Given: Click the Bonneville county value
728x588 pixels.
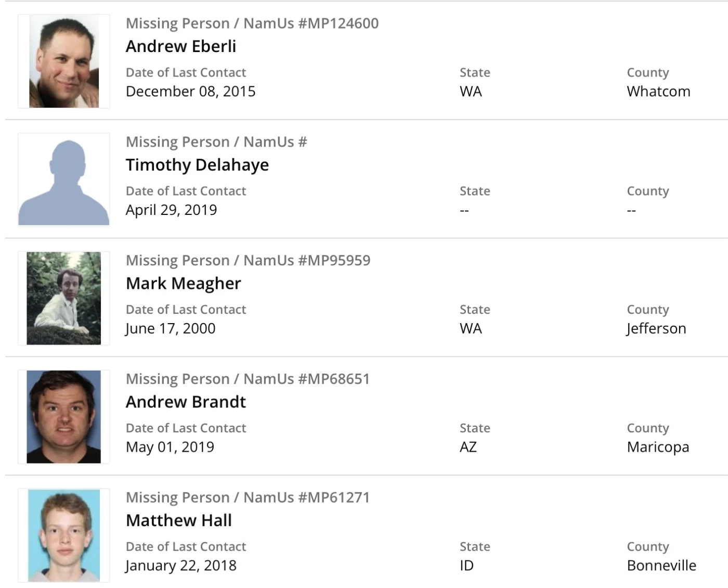Looking at the screenshot, I should coord(661,566).
